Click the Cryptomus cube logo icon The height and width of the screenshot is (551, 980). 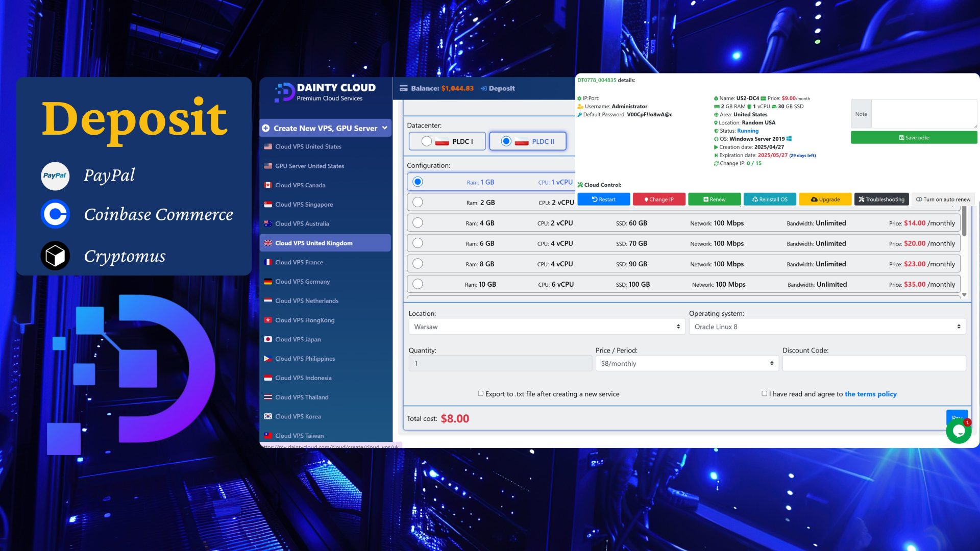tap(55, 256)
